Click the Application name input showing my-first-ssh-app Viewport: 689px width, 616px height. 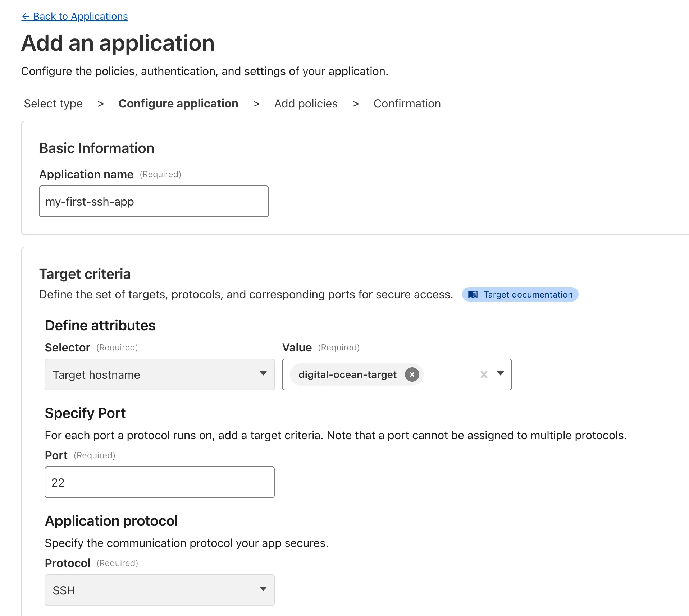click(154, 201)
